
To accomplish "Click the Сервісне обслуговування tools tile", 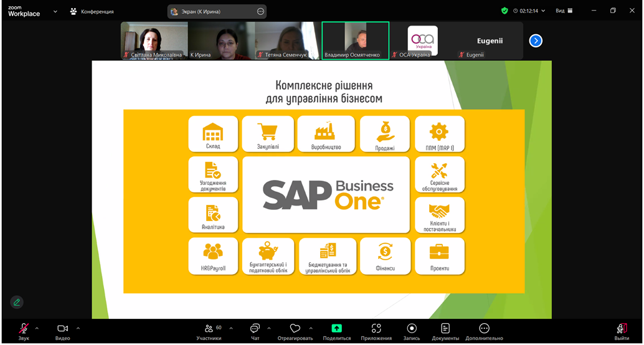I will [x=440, y=174].
